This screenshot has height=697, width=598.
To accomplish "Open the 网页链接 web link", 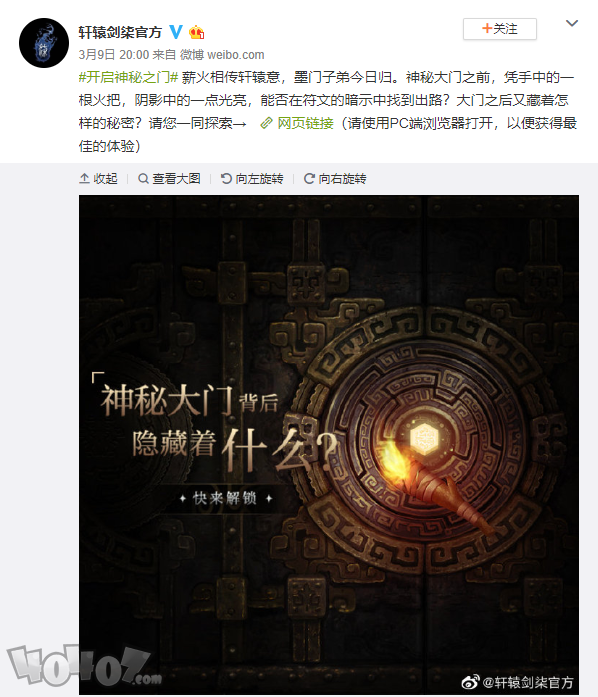I will (x=305, y=123).
